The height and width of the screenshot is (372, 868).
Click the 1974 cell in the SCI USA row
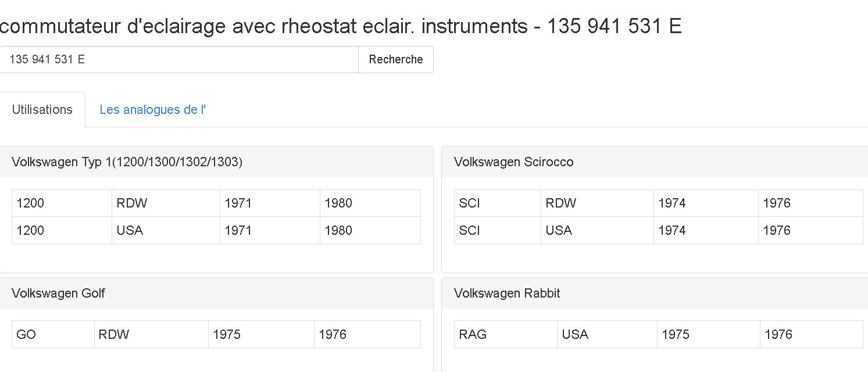[x=706, y=230]
